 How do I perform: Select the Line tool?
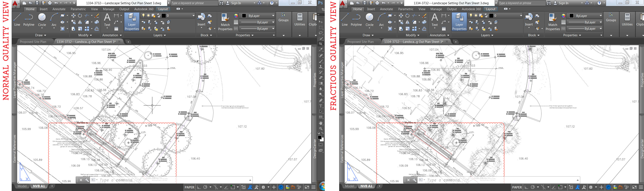point(17,20)
